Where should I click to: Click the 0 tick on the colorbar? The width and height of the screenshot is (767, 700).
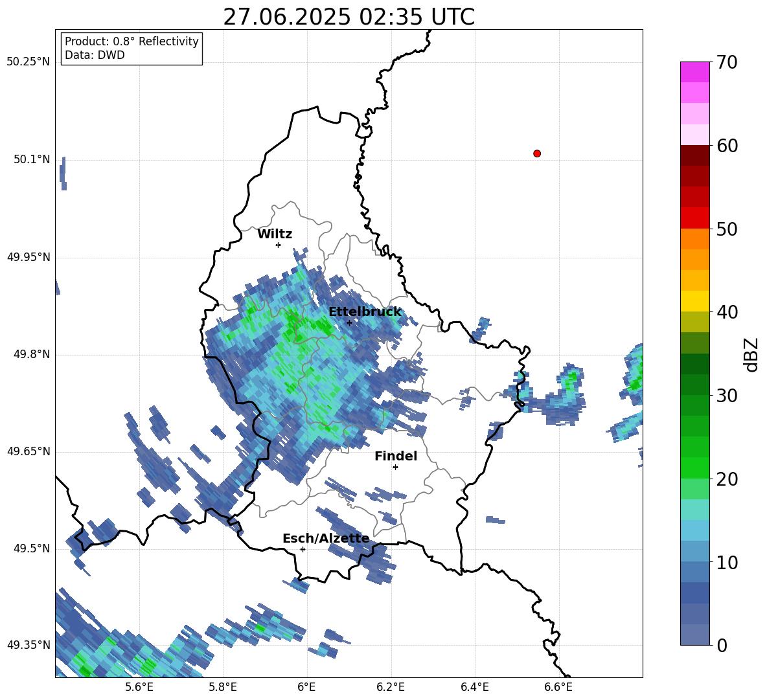722,645
